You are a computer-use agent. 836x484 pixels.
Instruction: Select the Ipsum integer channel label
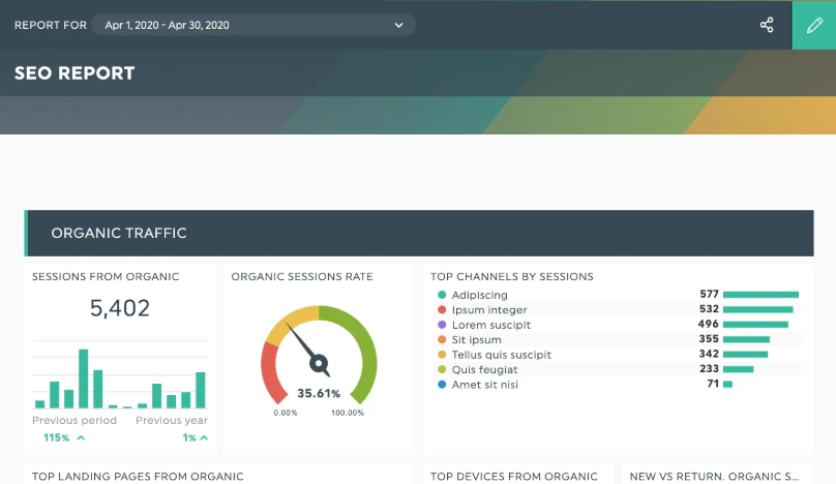[489, 310]
